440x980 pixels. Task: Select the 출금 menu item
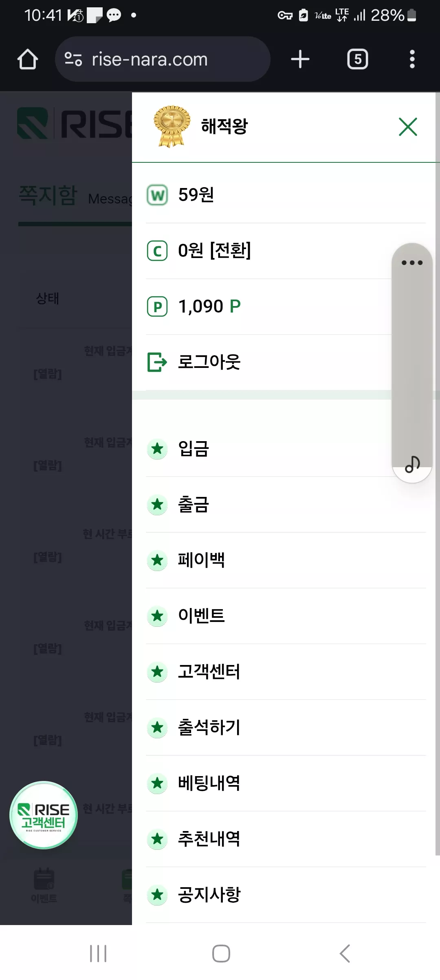(x=286, y=505)
